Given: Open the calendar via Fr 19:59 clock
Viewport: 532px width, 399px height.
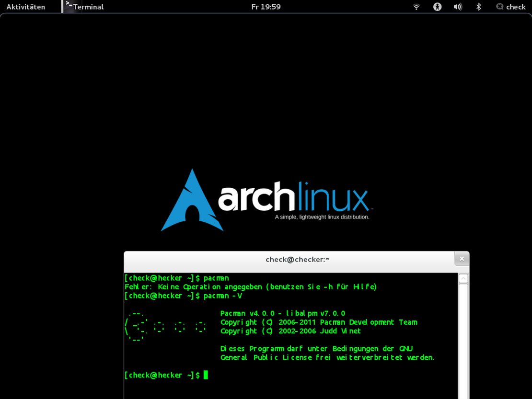Looking at the screenshot, I should 266,7.
